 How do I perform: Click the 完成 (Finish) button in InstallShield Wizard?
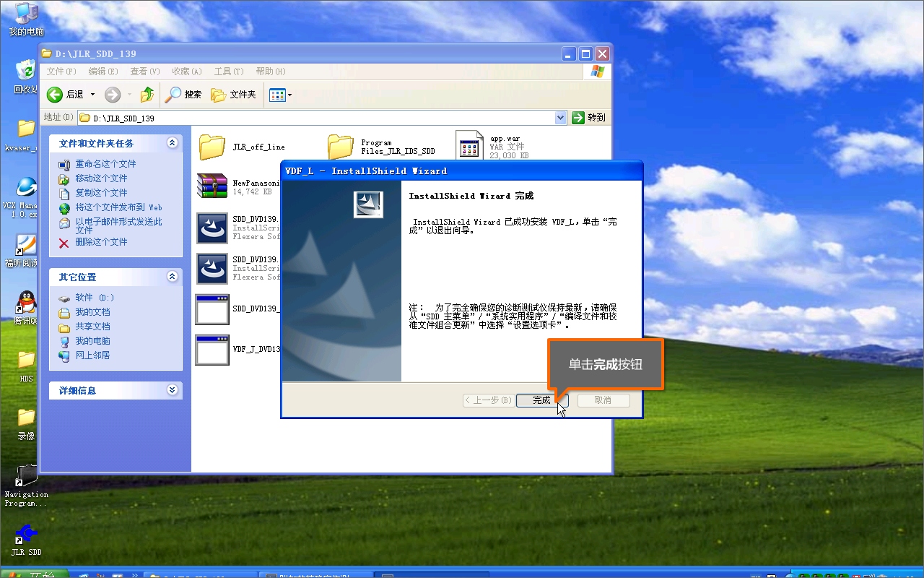(541, 400)
